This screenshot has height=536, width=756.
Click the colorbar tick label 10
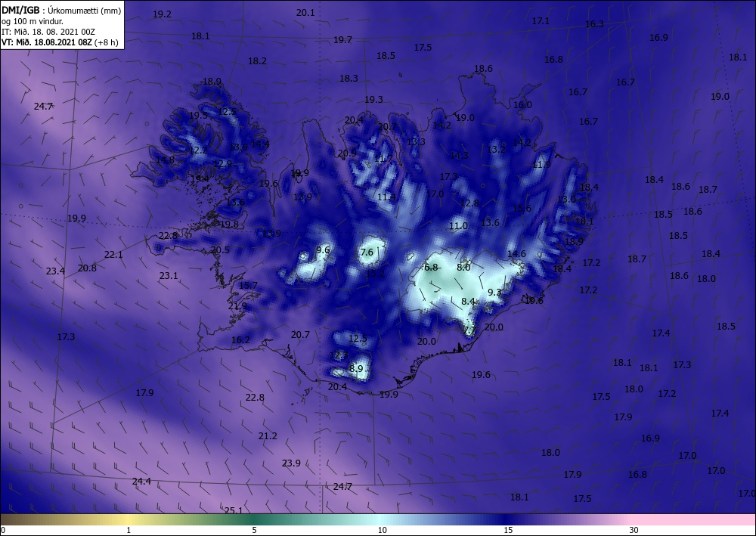click(x=382, y=530)
